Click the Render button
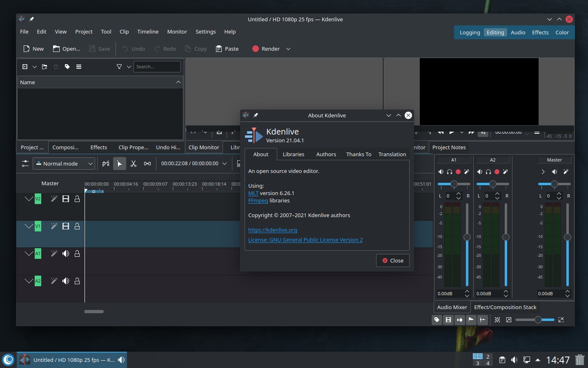The height and width of the screenshot is (368, 588). coord(266,49)
